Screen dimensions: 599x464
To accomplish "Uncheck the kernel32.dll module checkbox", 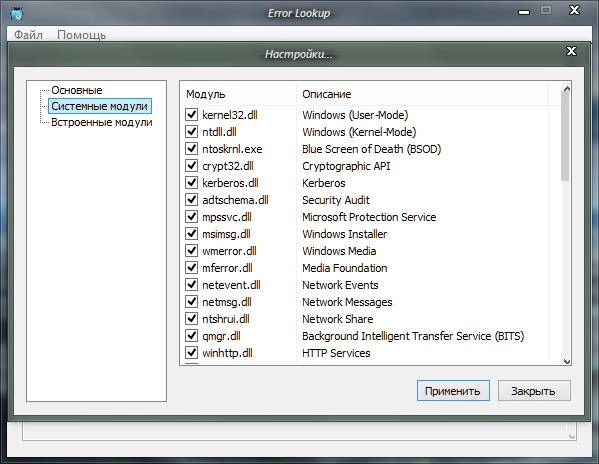I will (x=191, y=115).
